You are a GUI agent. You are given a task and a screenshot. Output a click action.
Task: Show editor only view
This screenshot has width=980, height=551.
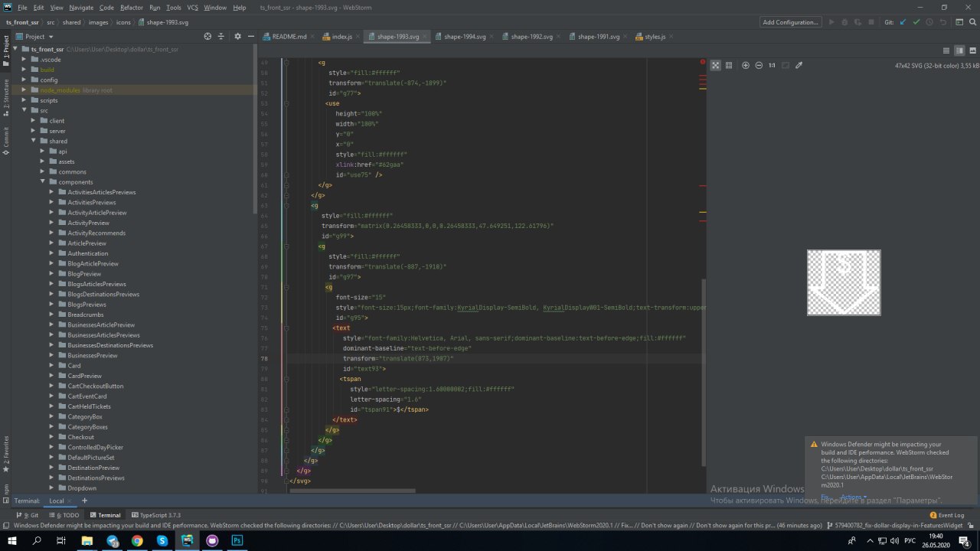[947, 51]
